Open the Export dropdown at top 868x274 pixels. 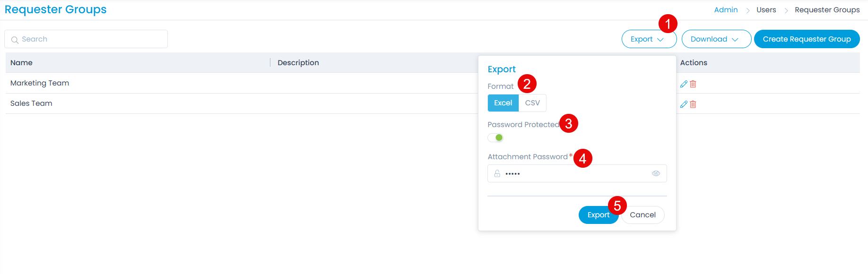648,39
